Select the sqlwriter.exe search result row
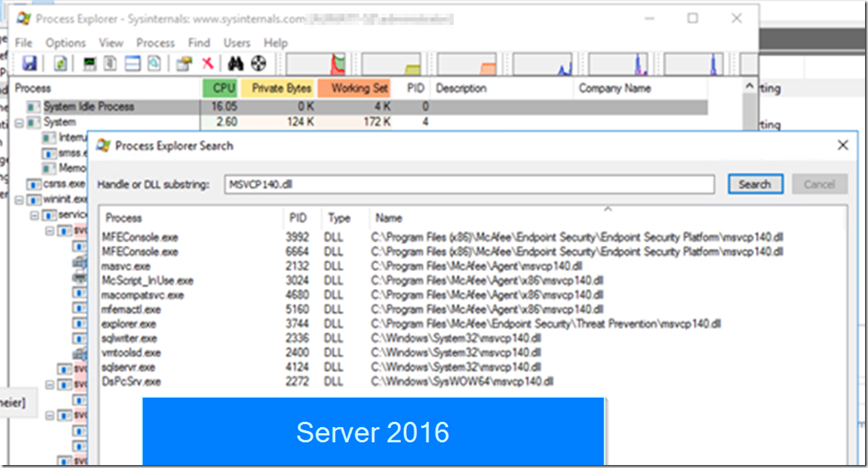 coord(131,339)
